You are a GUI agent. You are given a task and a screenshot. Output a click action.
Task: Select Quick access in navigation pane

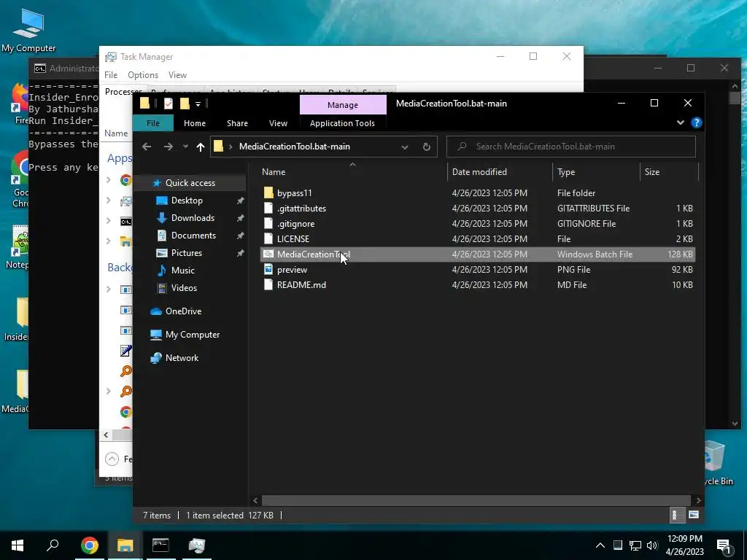[x=190, y=183]
